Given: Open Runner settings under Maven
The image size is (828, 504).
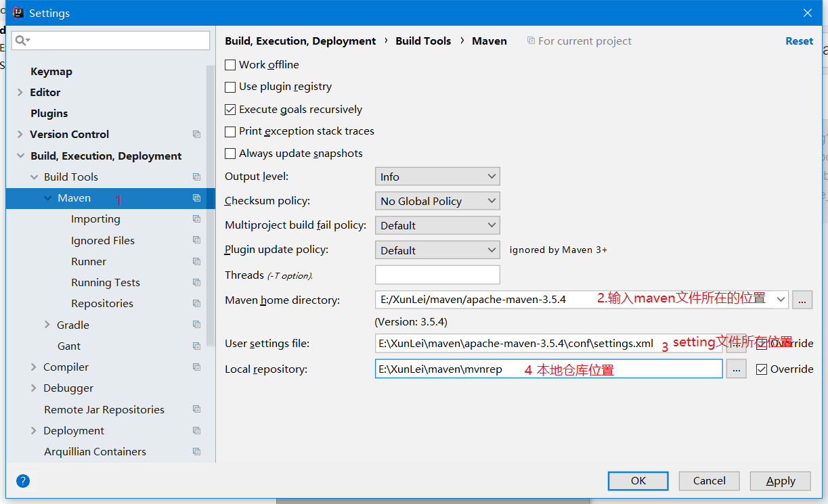Looking at the screenshot, I should 89,261.
